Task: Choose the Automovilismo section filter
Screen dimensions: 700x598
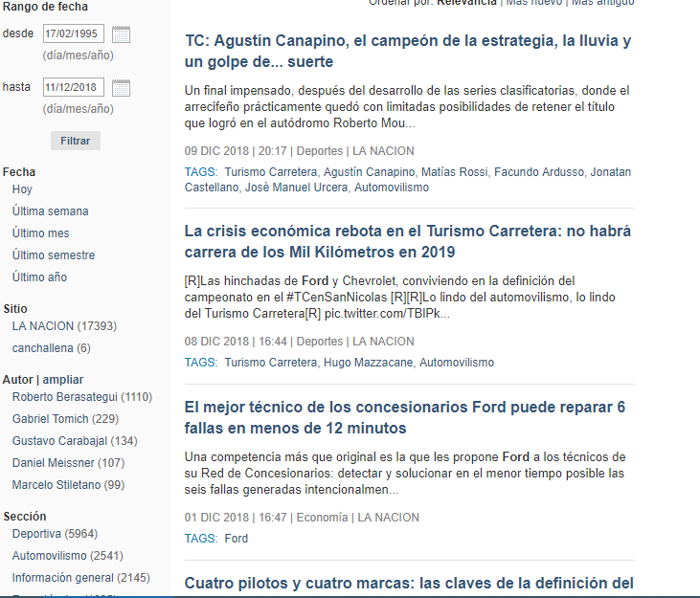Action: coord(67,556)
